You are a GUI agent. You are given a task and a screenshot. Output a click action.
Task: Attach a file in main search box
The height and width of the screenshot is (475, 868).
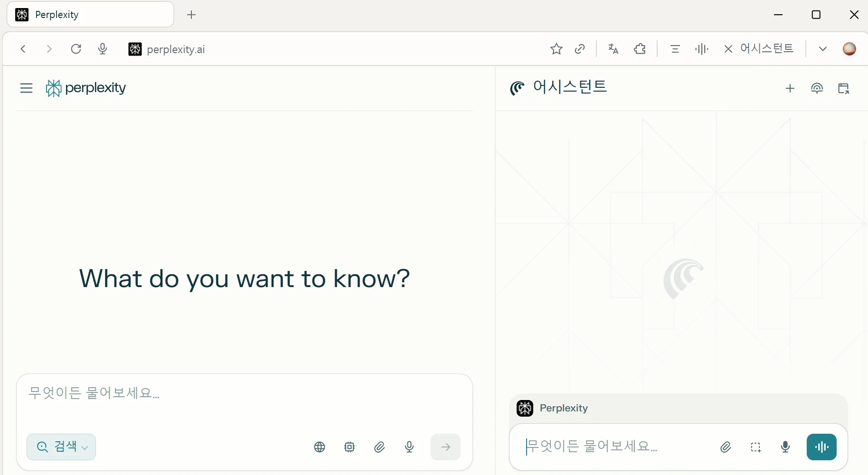pos(379,447)
